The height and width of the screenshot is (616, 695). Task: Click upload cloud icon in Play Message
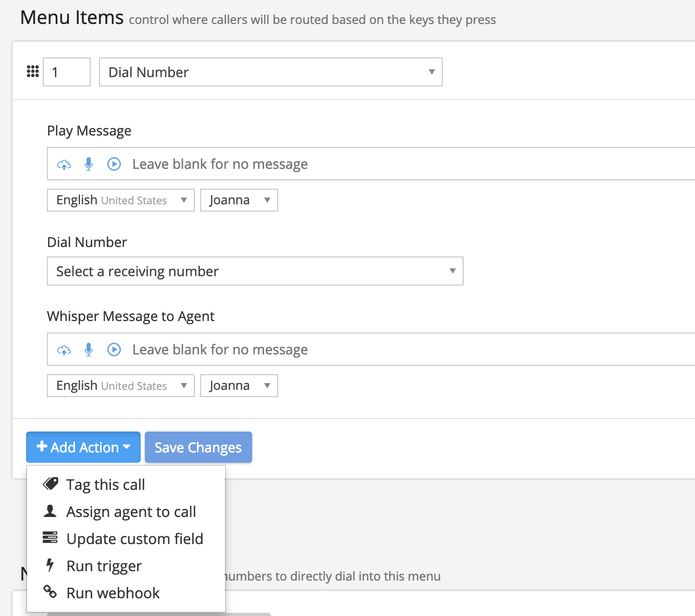(64, 165)
